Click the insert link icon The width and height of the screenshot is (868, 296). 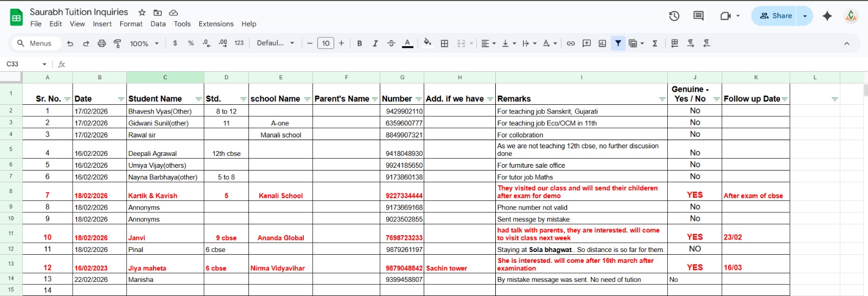click(x=571, y=43)
